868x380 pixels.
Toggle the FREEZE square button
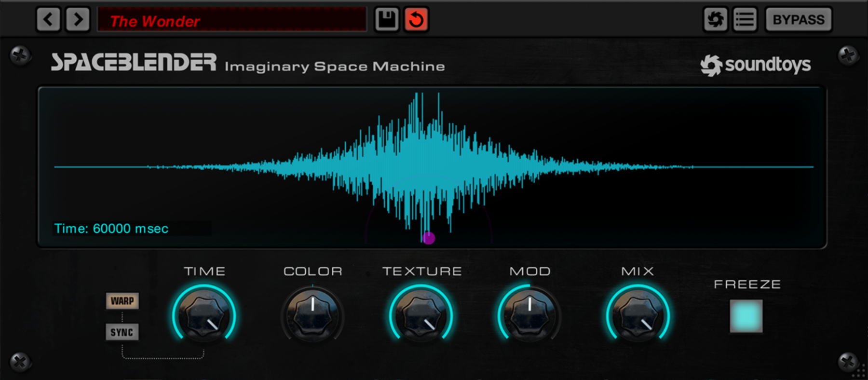tap(746, 316)
